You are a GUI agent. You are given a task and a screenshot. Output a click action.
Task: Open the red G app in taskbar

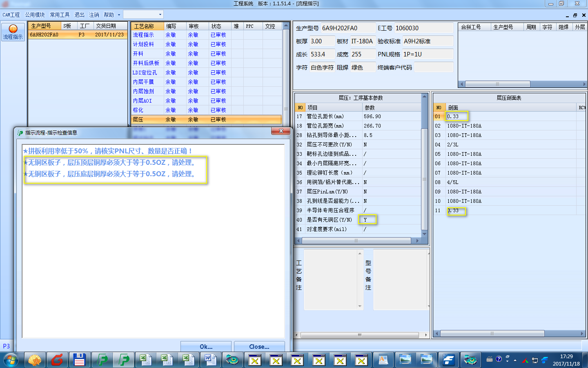pyautogui.click(x=57, y=360)
